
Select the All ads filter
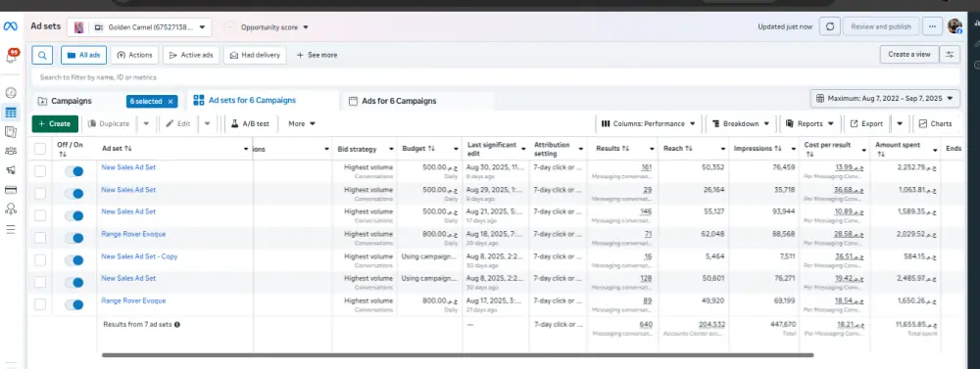point(83,55)
